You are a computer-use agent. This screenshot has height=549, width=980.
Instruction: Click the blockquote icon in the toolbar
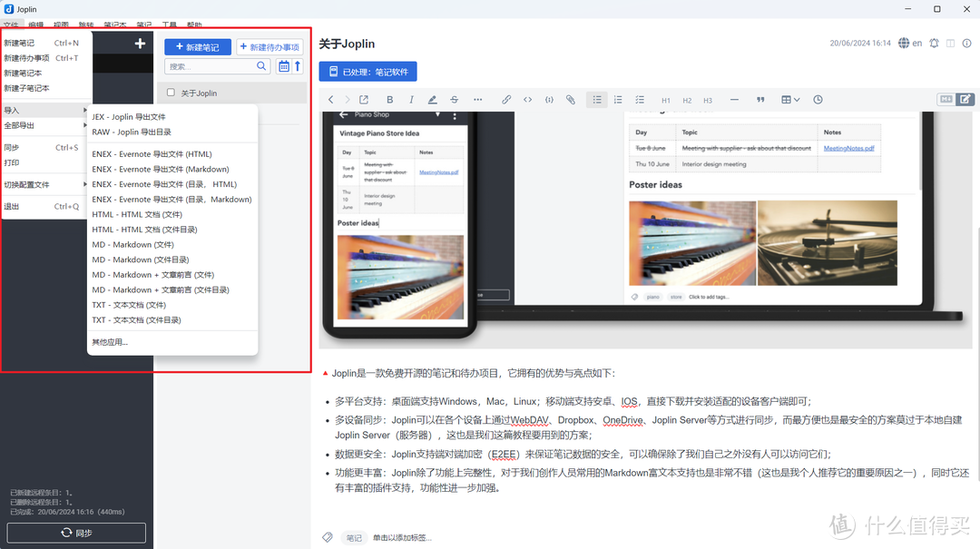pos(760,100)
